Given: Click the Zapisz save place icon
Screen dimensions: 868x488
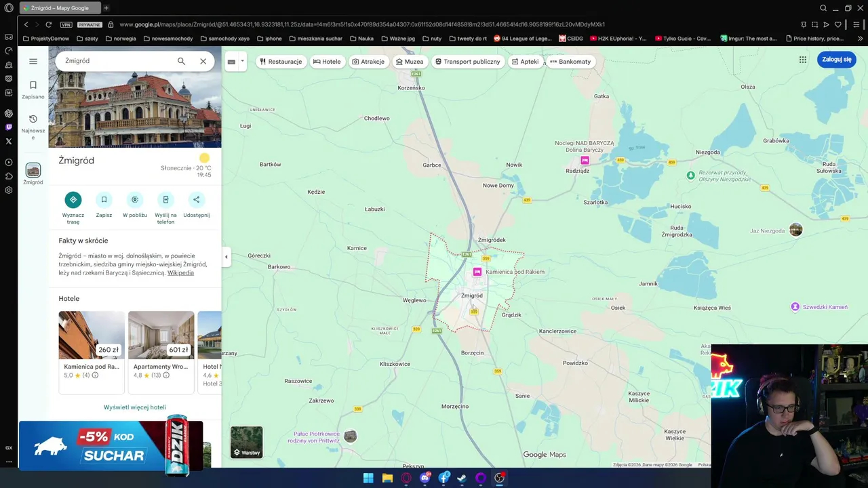Looking at the screenshot, I should 104,199.
